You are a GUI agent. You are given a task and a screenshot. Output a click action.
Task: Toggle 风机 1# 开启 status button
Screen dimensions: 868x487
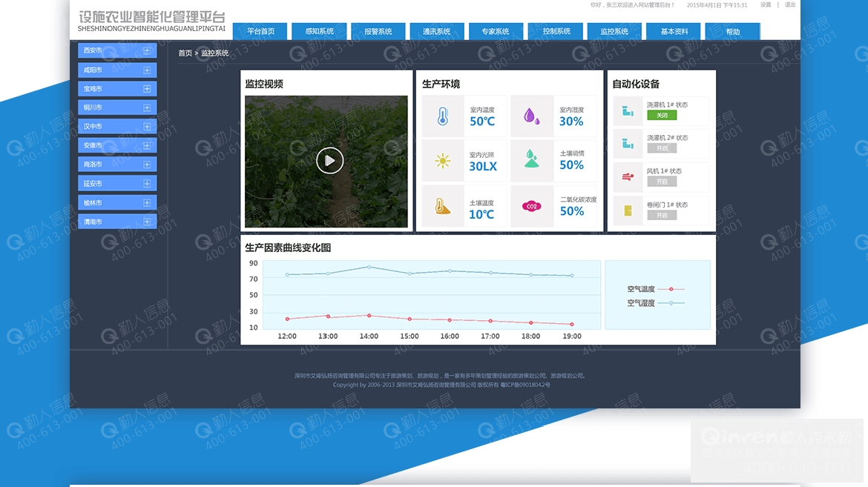point(662,182)
